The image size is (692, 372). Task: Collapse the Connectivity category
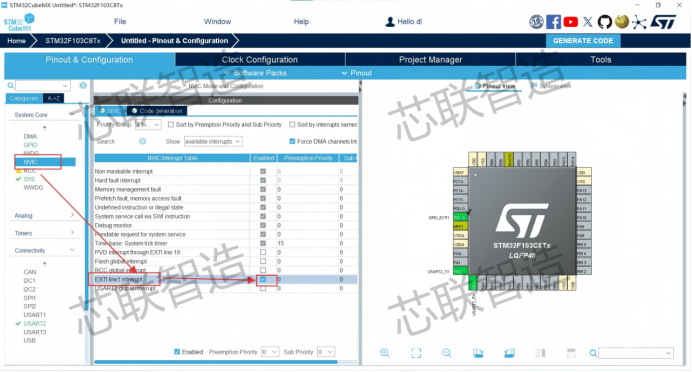click(44, 250)
